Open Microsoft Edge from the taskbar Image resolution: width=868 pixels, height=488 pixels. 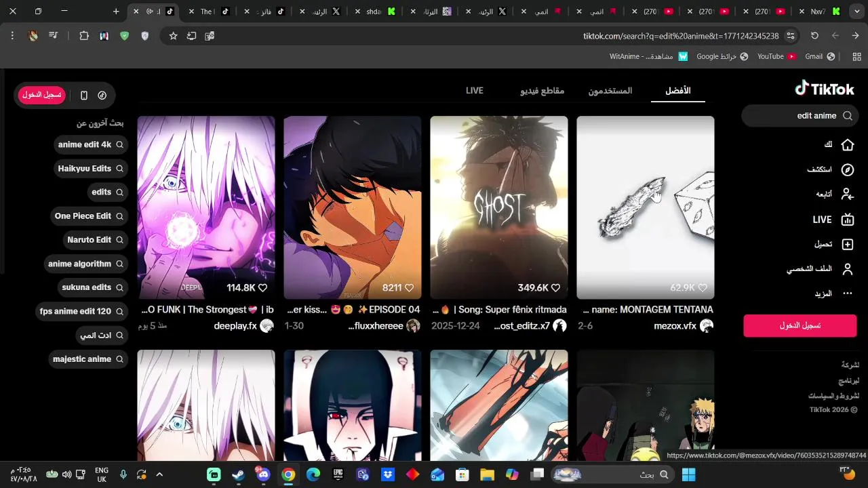pyautogui.click(x=313, y=474)
